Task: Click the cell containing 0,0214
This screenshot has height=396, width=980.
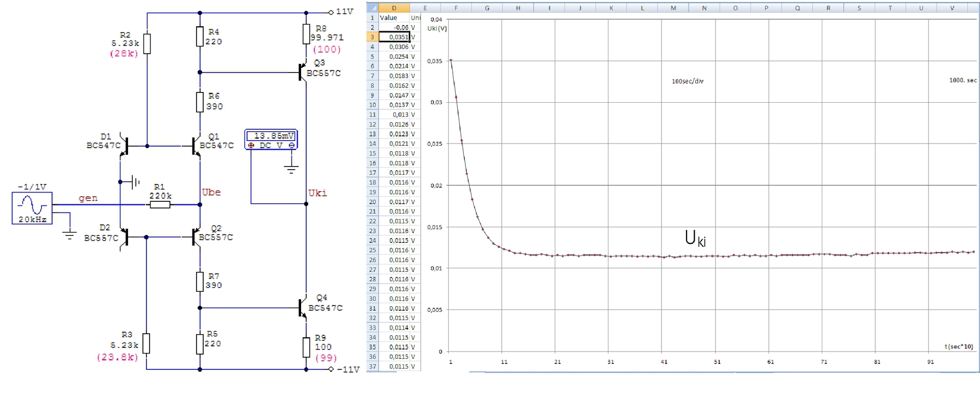Action: (394, 66)
